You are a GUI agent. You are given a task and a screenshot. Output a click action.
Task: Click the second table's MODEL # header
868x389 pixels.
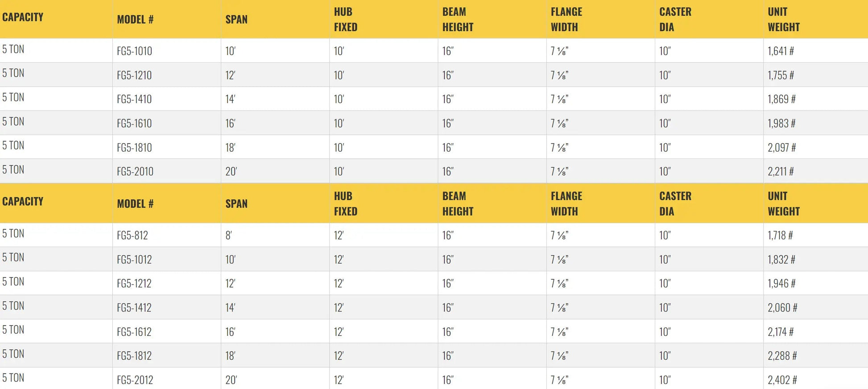tap(135, 204)
